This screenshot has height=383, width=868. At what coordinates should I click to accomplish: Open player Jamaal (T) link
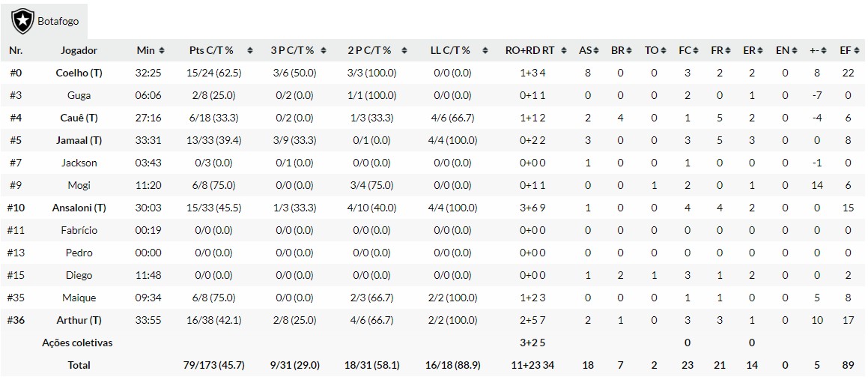(79, 141)
